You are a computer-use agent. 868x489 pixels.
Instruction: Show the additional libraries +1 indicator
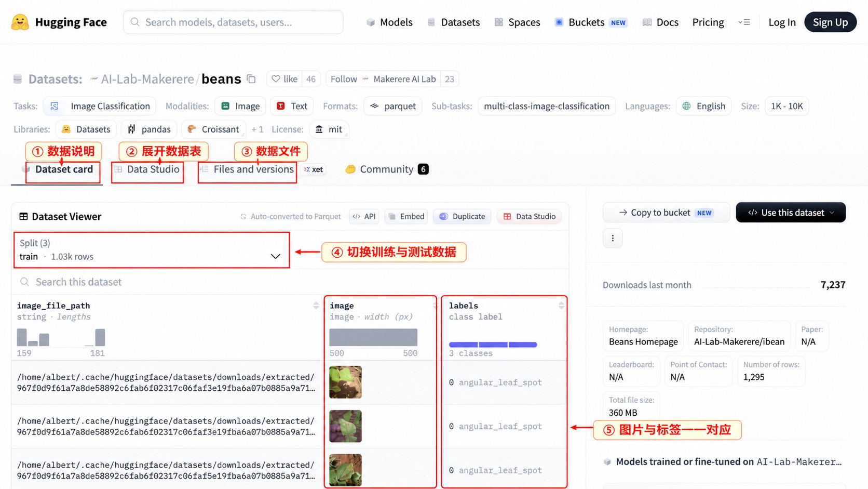pyautogui.click(x=257, y=129)
